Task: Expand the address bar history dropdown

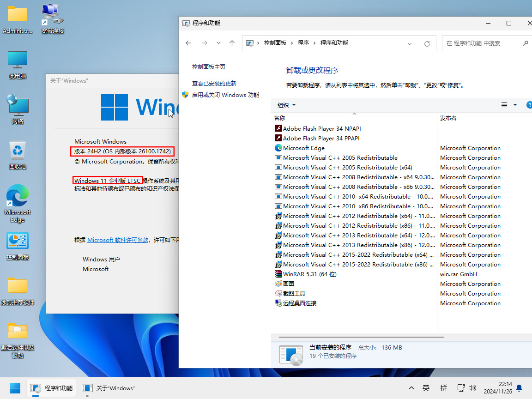Action: (x=410, y=43)
